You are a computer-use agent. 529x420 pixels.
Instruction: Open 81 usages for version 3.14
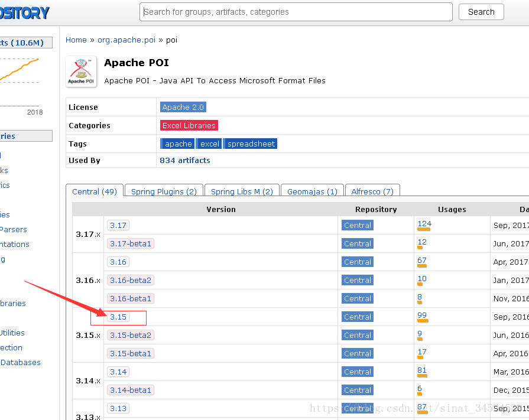click(x=421, y=370)
